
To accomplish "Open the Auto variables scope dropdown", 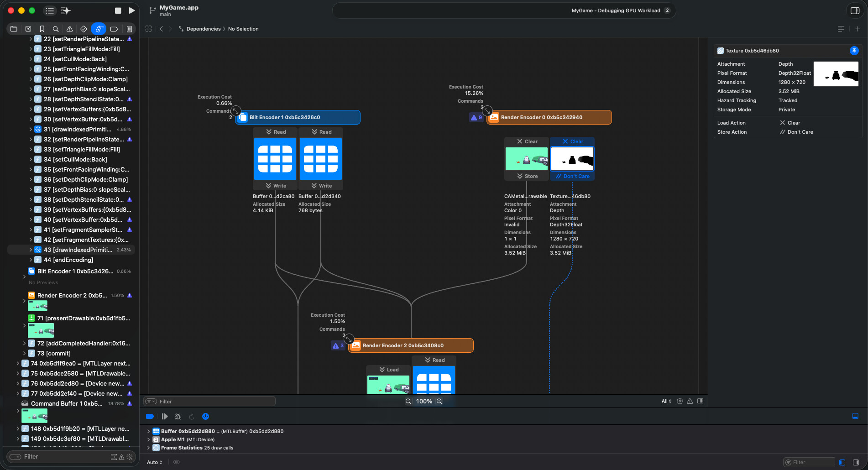I will point(154,462).
